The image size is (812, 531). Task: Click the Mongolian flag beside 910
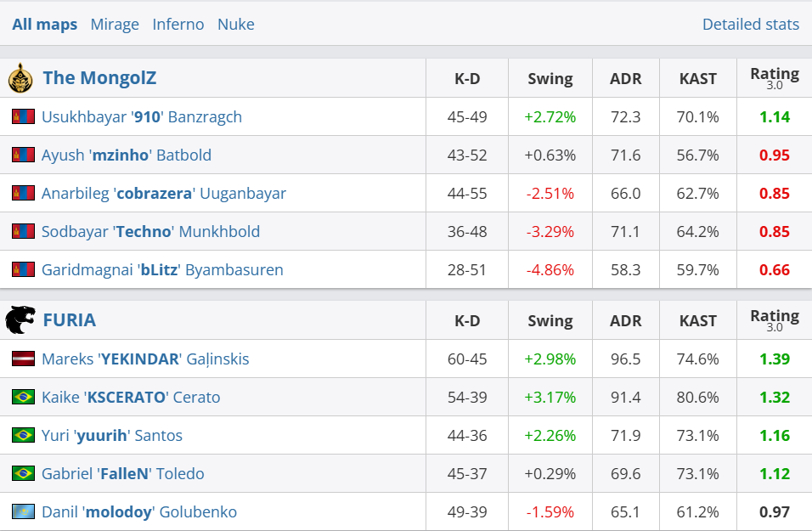pos(23,116)
